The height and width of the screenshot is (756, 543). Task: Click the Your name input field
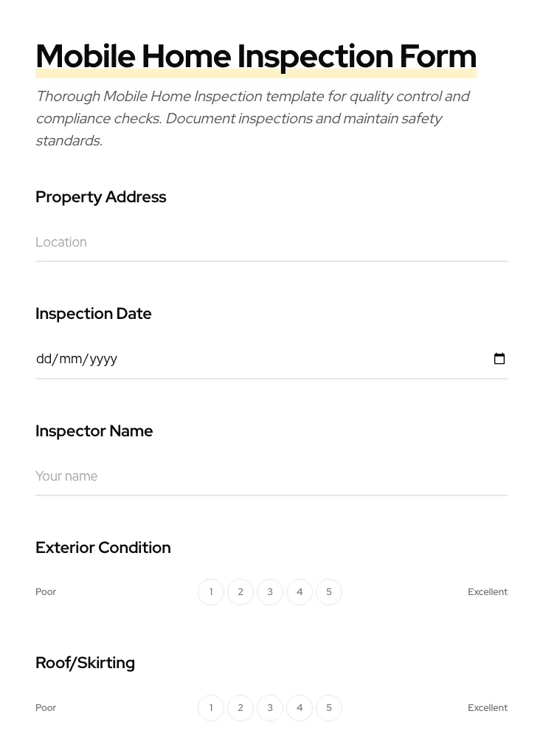click(x=271, y=476)
